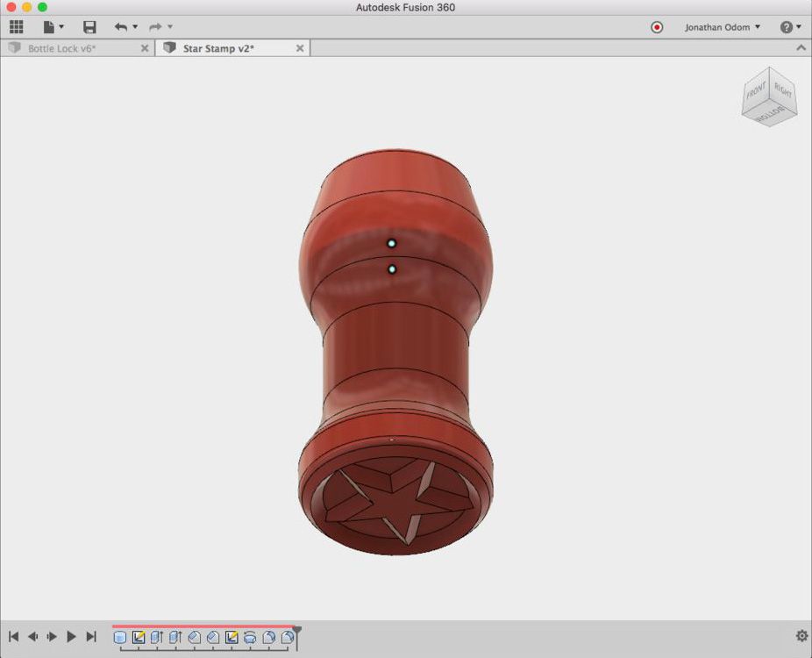Viewport: 812px width, 658px height.
Task: Click the Undo icon
Action: point(123,26)
